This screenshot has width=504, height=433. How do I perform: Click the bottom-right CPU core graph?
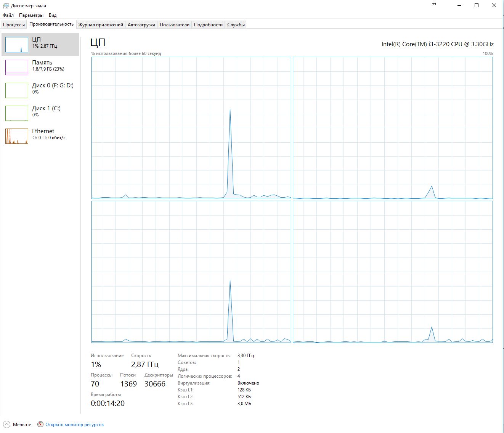click(x=393, y=272)
